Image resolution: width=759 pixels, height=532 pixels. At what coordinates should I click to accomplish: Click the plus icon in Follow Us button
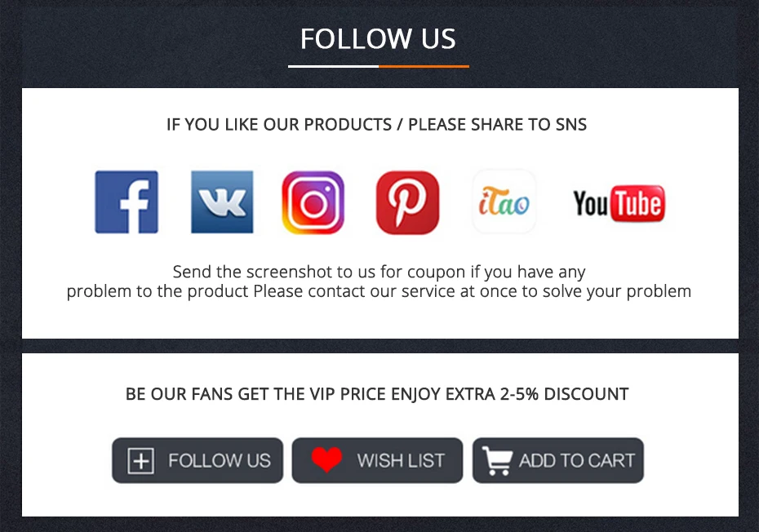141,460
